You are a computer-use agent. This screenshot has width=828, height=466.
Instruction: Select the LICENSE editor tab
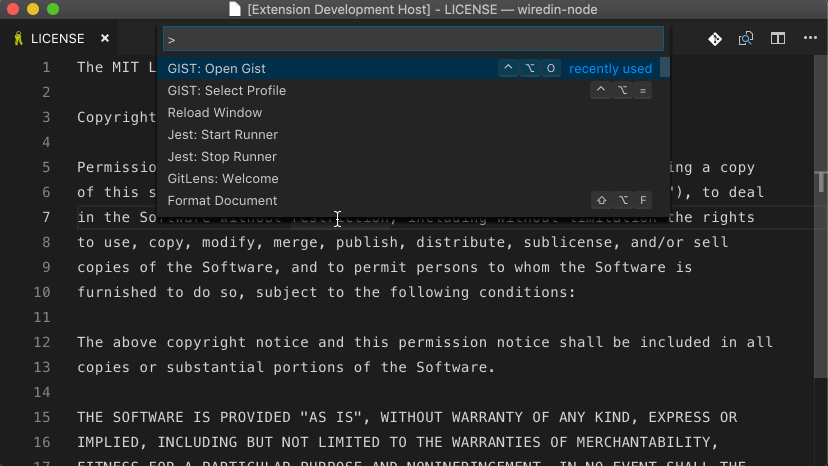pyautogui.click(x=61, y=38)
